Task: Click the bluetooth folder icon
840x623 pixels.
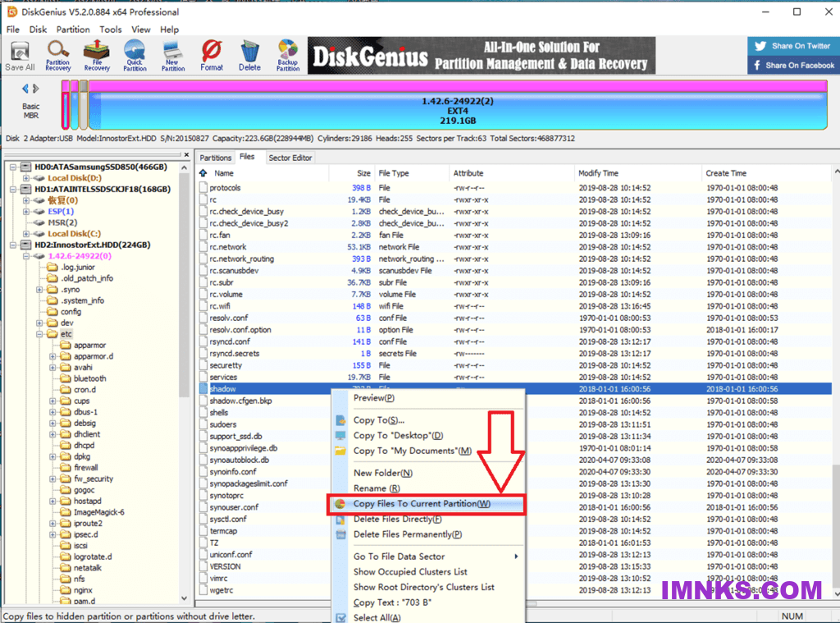Action: 66,378
